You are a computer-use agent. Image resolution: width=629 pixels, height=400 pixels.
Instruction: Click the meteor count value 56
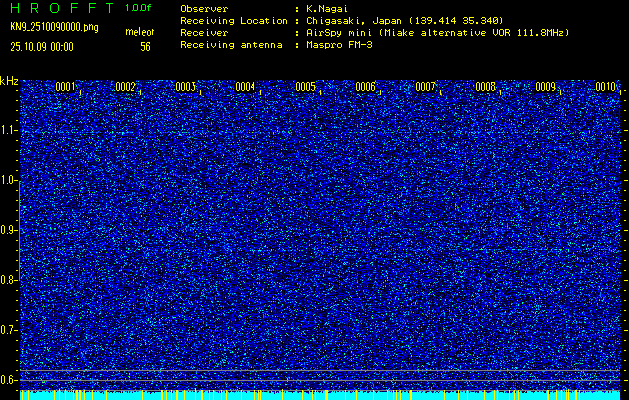[x=145, y=46]
